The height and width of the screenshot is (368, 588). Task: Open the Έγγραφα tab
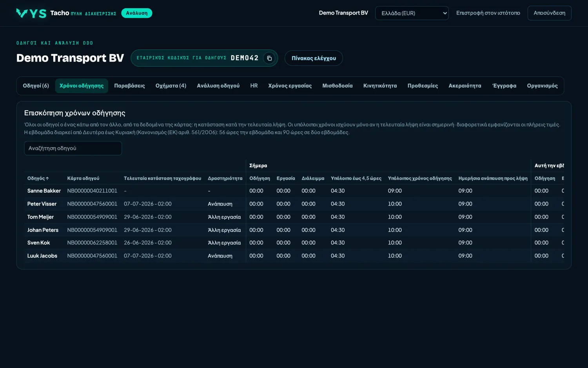504,86
